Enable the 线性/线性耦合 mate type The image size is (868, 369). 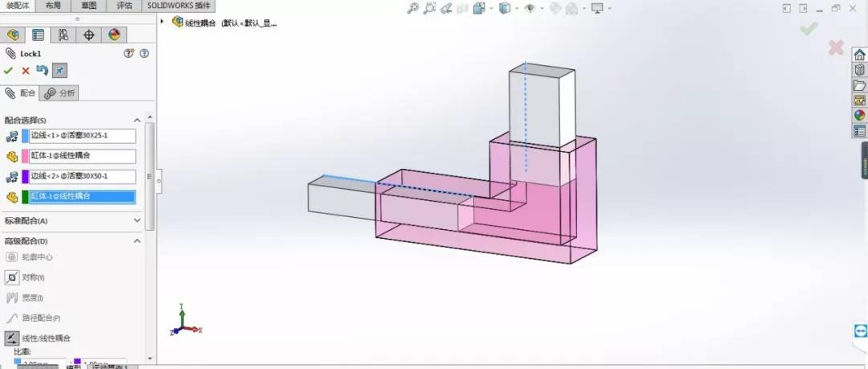point(12,338)
